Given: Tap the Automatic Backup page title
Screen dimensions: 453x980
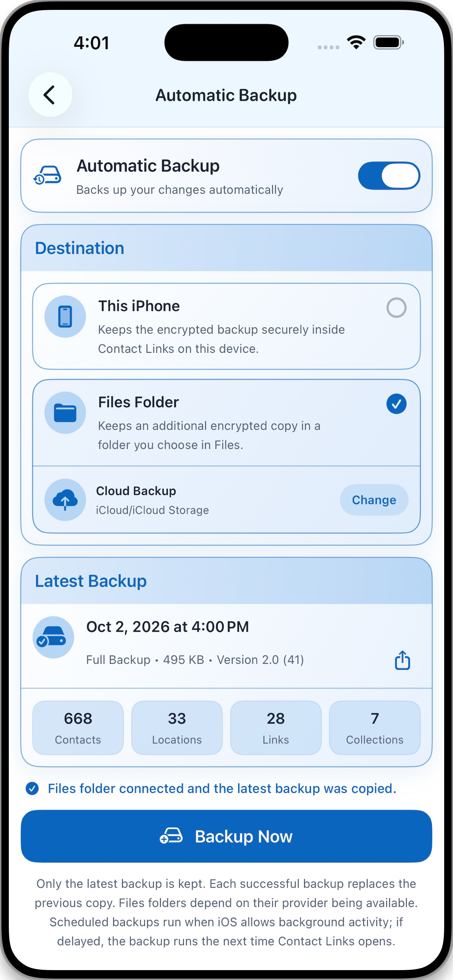Looking at the screenshot, I should [226, 95].
